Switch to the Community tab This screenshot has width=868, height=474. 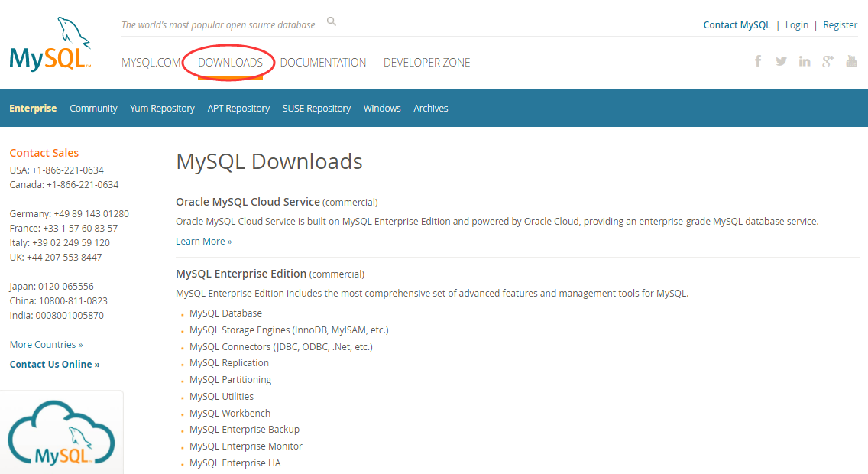93,108
